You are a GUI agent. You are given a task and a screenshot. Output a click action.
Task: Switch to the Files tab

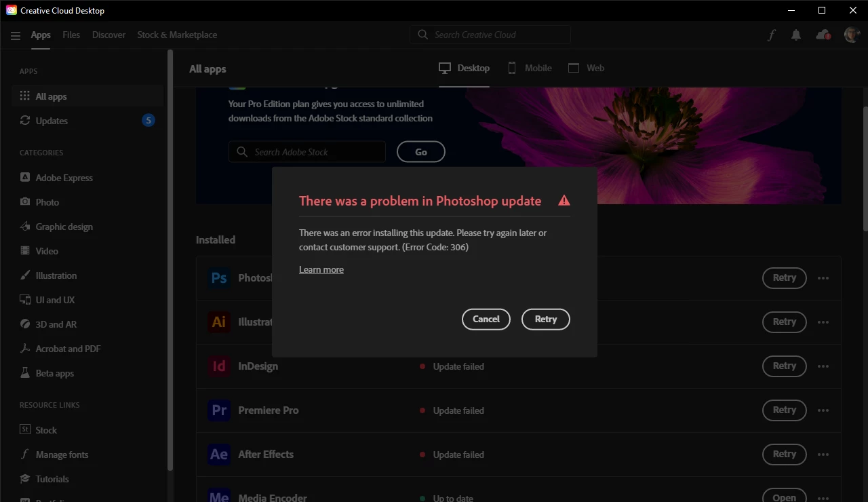[x=71, y=35]
